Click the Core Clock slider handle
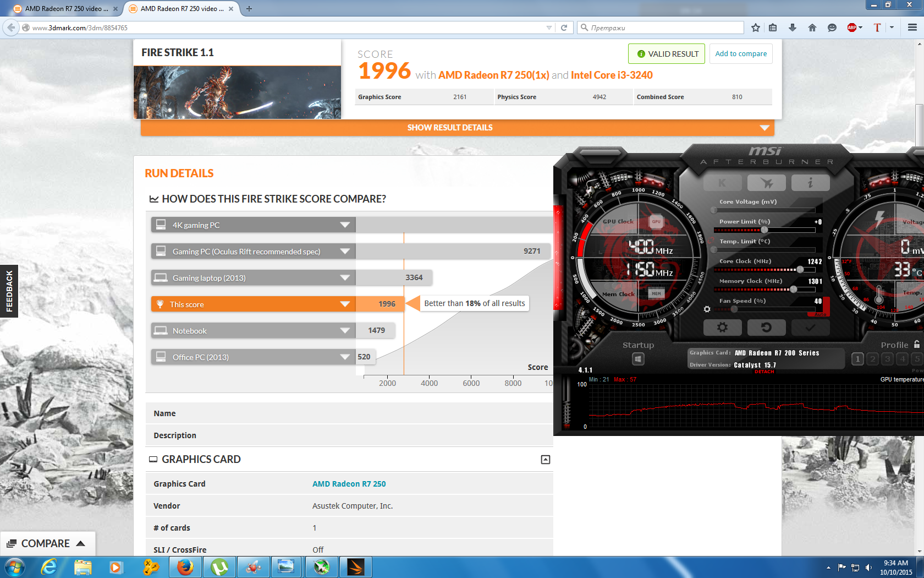924x578 pixels. click(800, 270)
